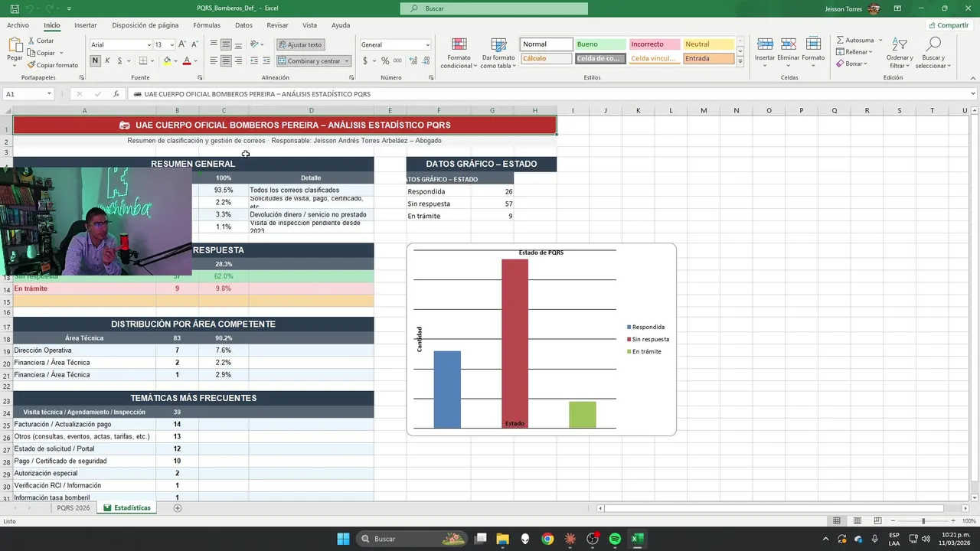
Task: Increase indent in Alineación group
Action: (266, 60)
